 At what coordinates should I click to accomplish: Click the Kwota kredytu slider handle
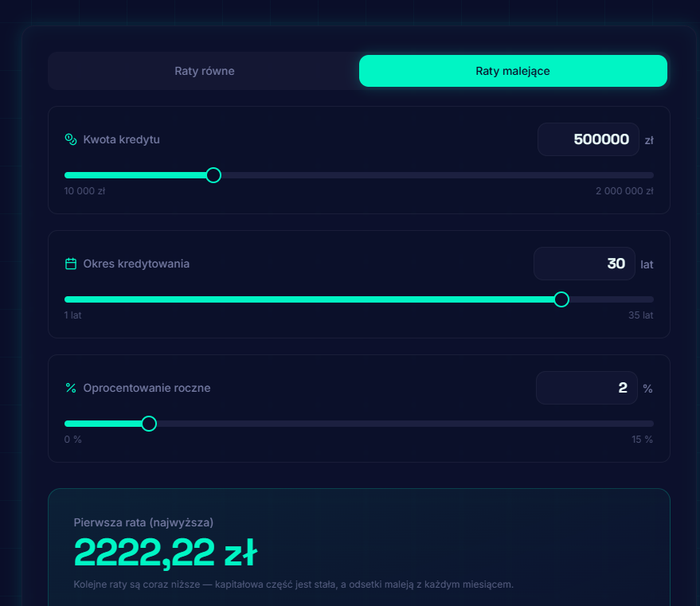pyautogui.click(x=213, y=175)
